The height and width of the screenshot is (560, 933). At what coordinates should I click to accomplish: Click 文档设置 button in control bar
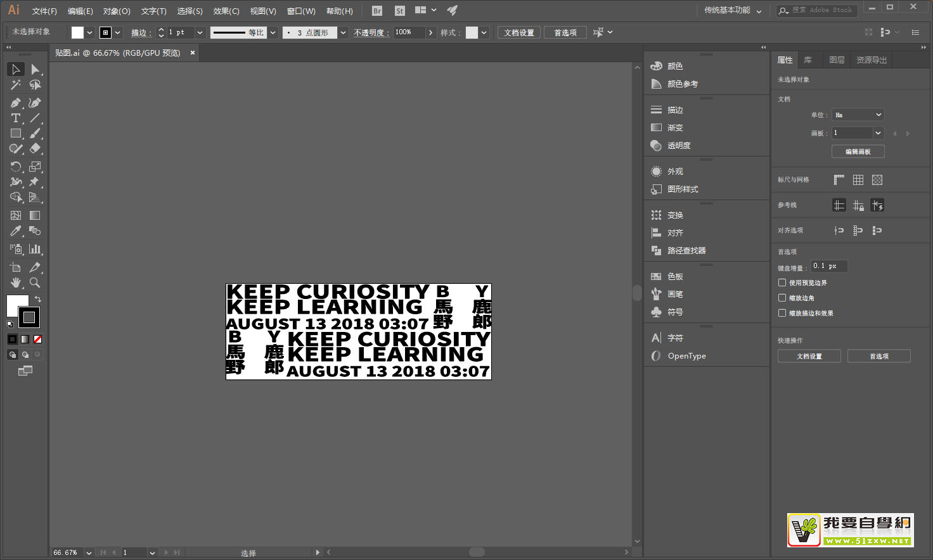[519, 32]
